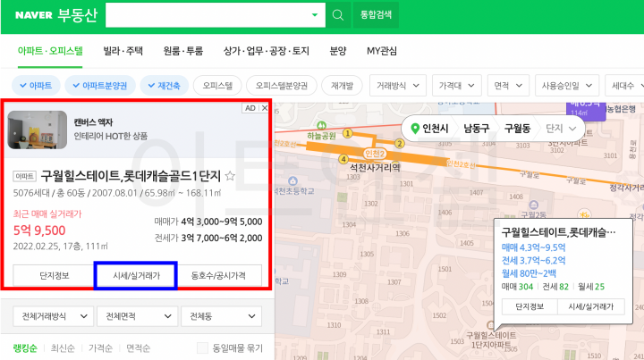
Task: Enable the 오피스텔 filter chip
Action: (217, 86)
